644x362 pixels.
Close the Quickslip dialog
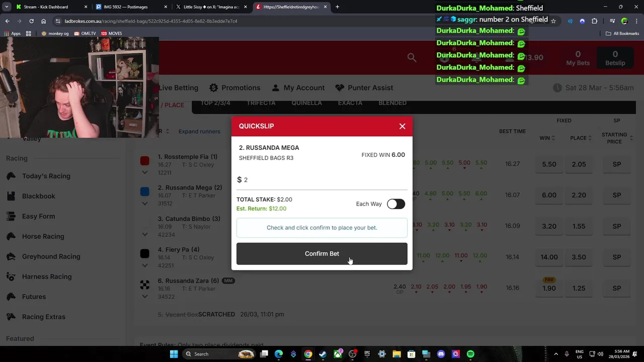[x=402, y=126]
